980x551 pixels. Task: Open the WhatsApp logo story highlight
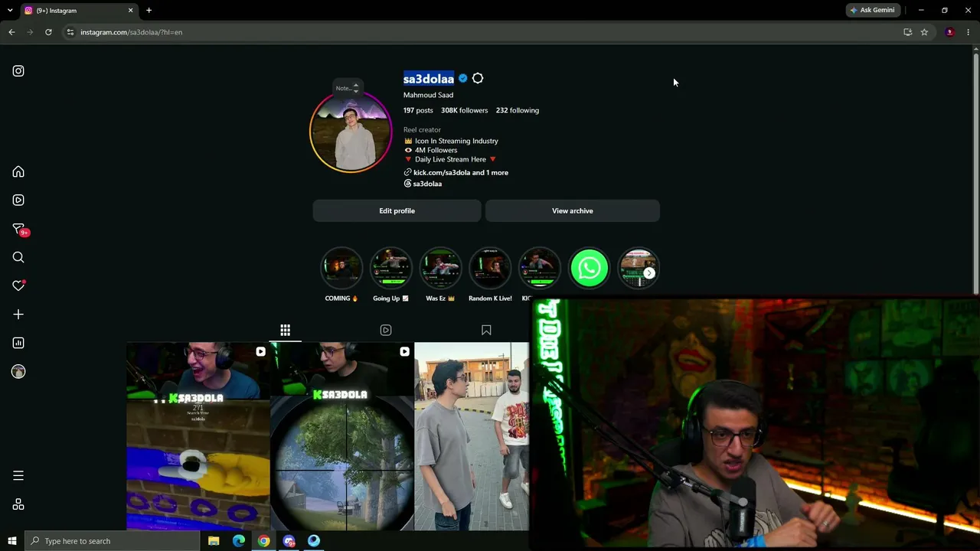click(589, 269)
